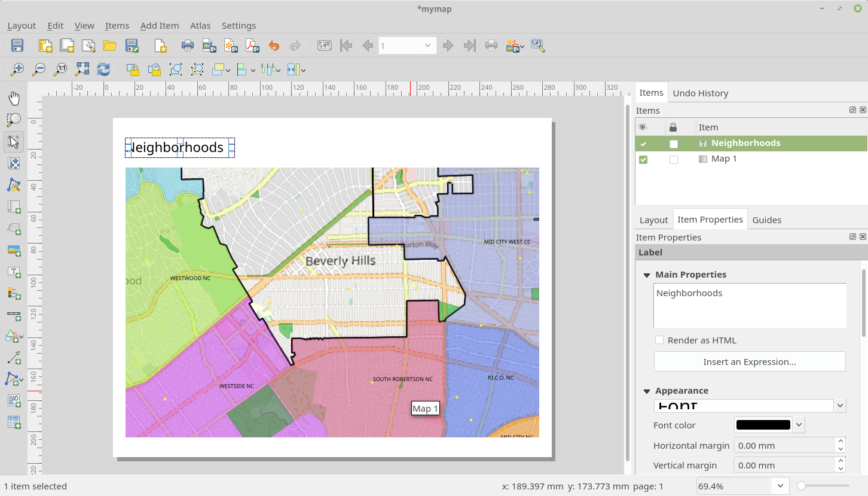This screenshot has height=496, width=868.
Task: Click the Insert an Expression button
Action: tap(750, 361)
